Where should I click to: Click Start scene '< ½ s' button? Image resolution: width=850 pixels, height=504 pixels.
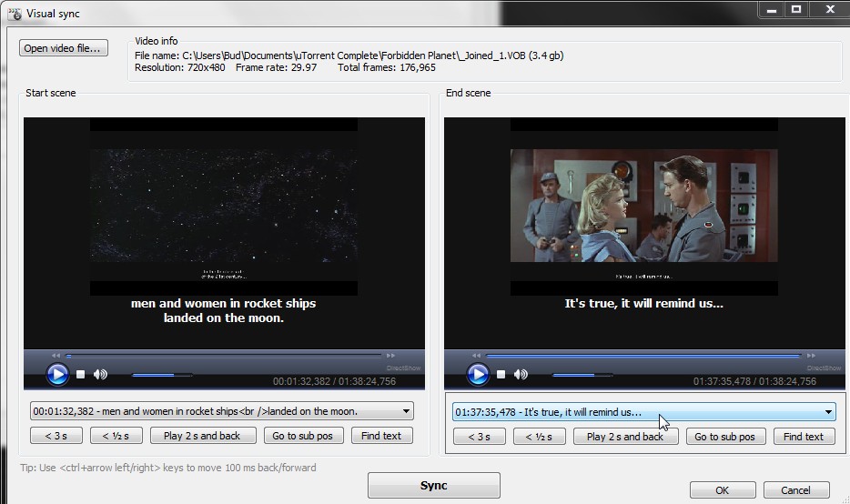coord(116,436)
